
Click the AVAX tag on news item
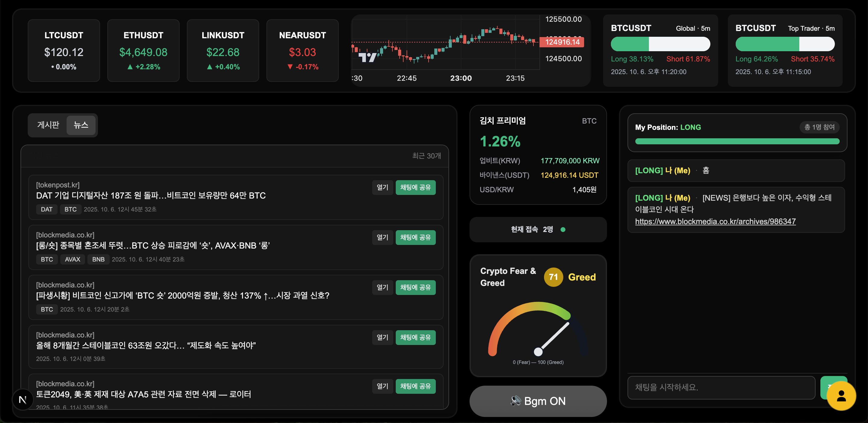pos(72,259)
